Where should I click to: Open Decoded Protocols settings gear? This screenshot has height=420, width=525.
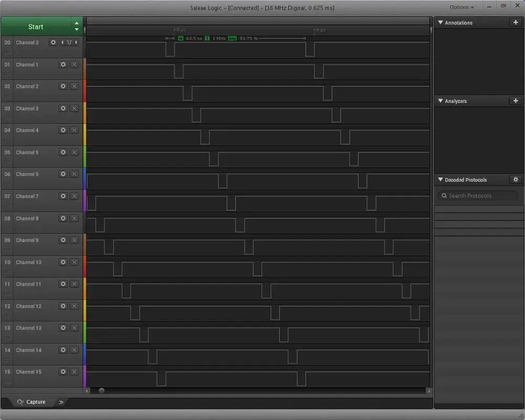(x=516, y=180)
